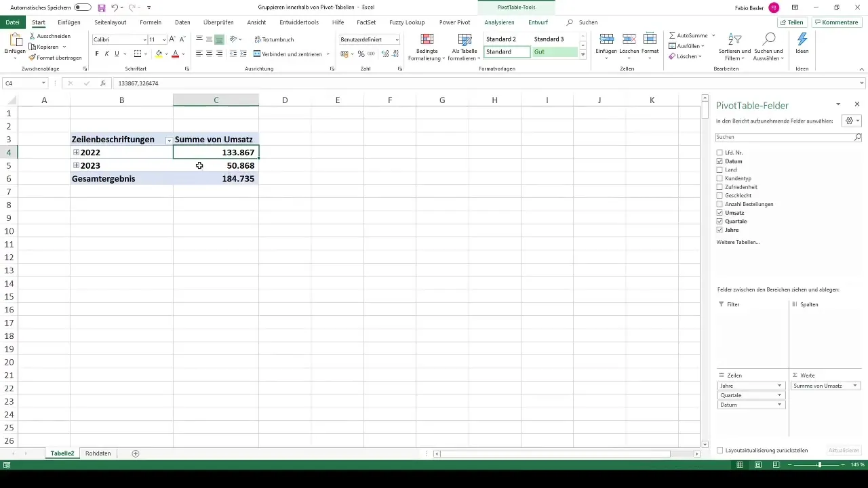Screen dimensions: 868x488
Task: Switch to the Entwurf ribbon tab
Action: [x=538, y=22]
